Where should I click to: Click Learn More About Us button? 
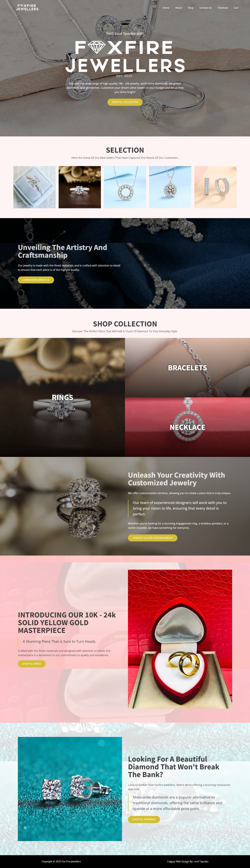[x=36, y=280]
